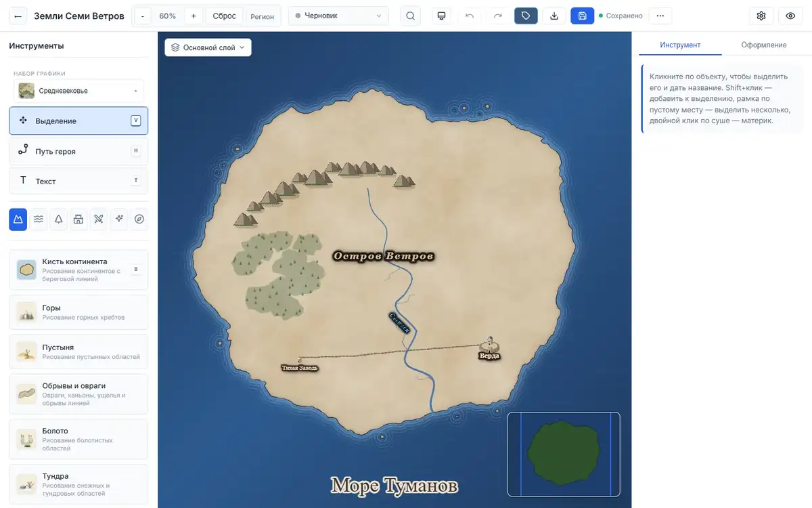Pick the Пустыня drawing tool

[x=78, y=352]
